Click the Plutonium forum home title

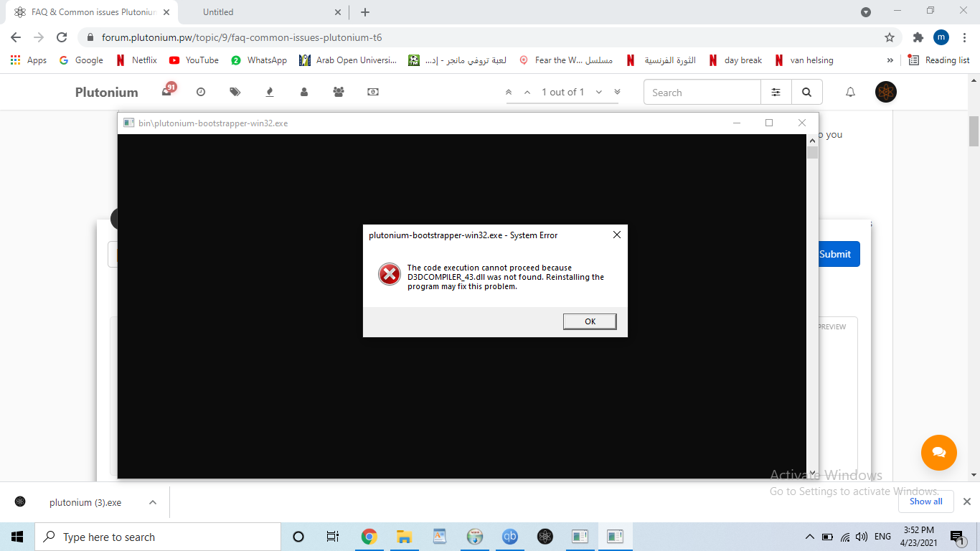pos(107,92)
